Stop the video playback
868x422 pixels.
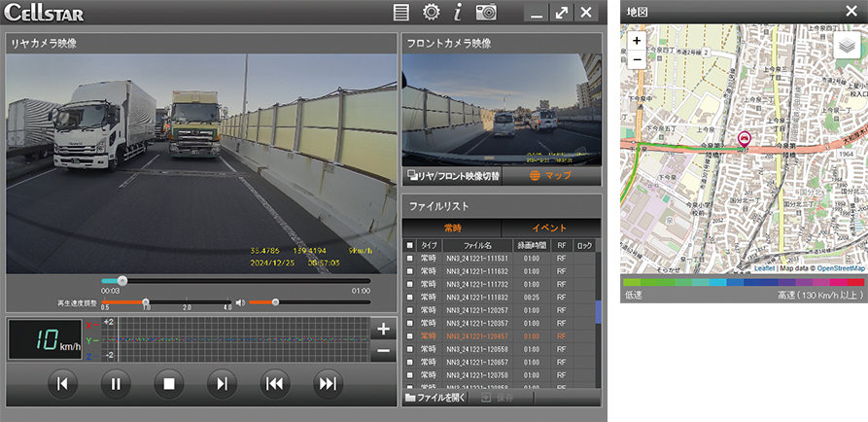[168, 383]
